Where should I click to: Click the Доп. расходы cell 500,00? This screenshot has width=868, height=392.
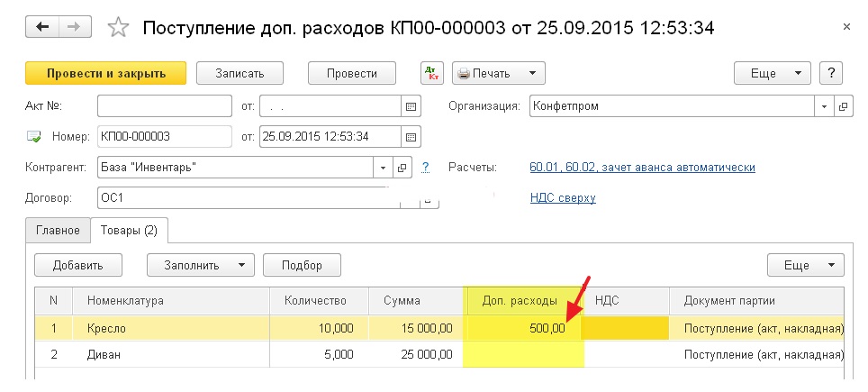tap(524, 328)
